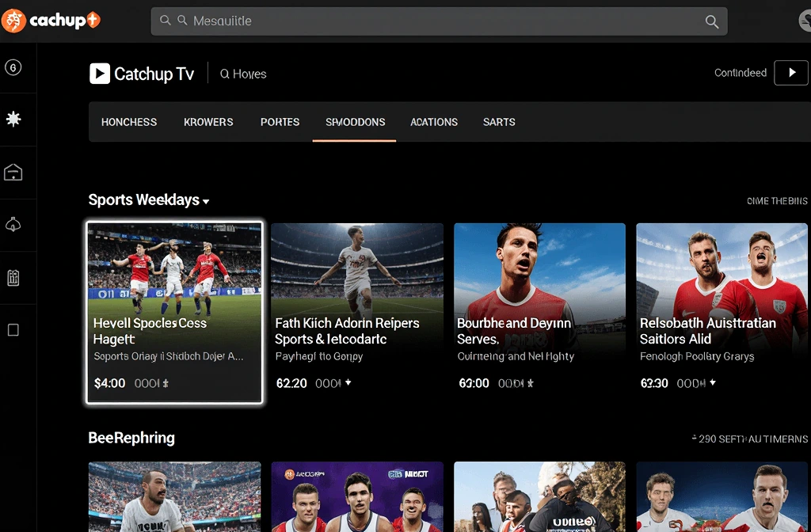Open the KROWERS tab

pyautogui.click(x=208, y=122)
